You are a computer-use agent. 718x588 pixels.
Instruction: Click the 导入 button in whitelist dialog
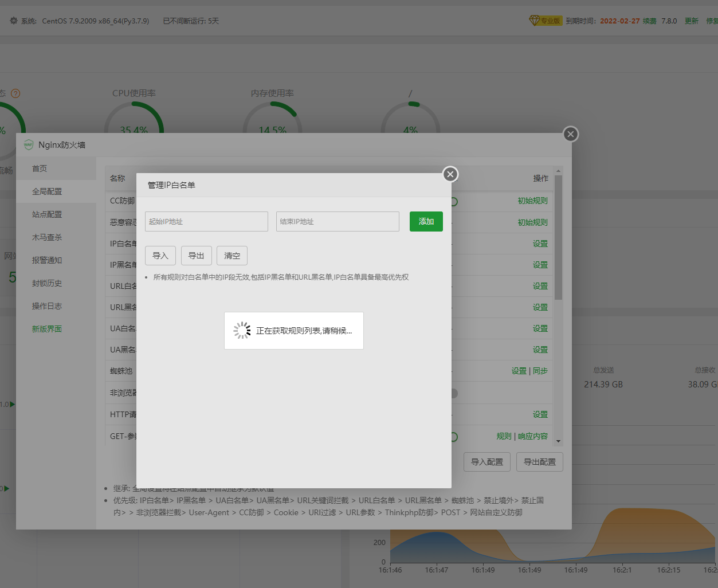[x=160, y=256]
